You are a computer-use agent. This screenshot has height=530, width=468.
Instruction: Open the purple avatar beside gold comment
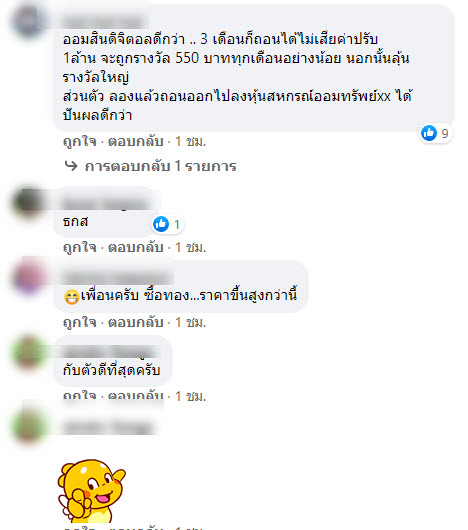[29, 278]
